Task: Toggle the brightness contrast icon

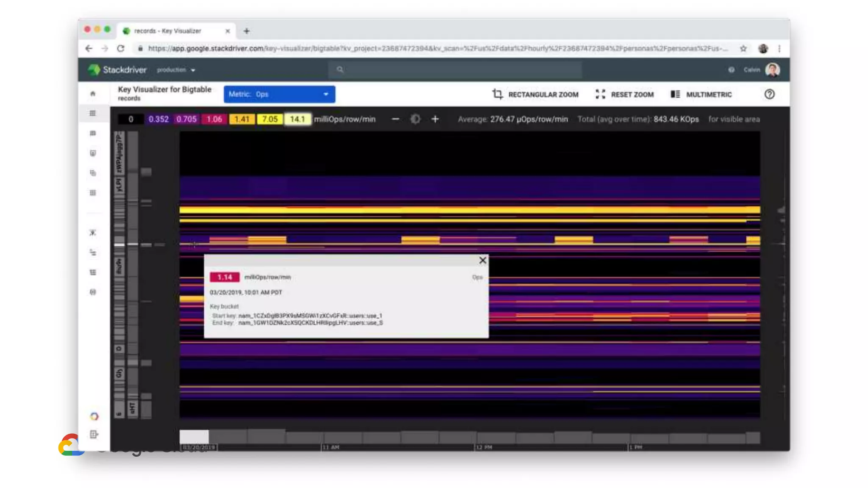Action: click(x=415, y=119)
